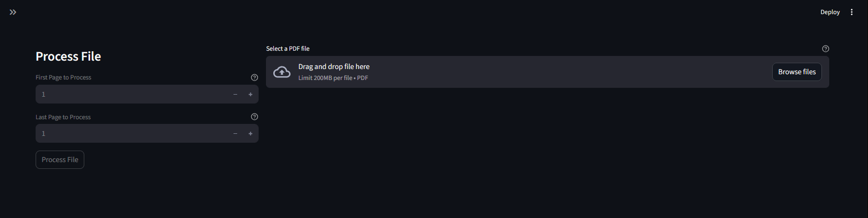Increase First Page to Process with plus
868x218 pixels.
pyautogui.click(x=251, y=94)
